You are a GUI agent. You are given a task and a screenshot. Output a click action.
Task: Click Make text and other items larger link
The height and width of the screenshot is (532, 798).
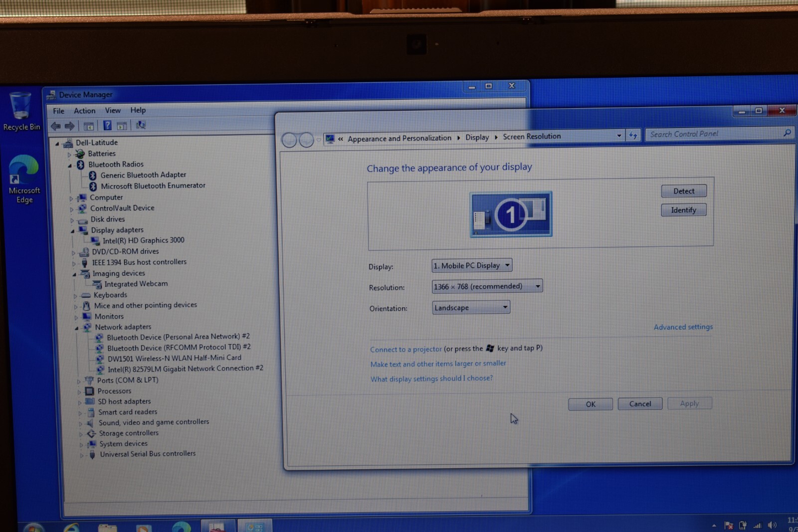point(438,364)
